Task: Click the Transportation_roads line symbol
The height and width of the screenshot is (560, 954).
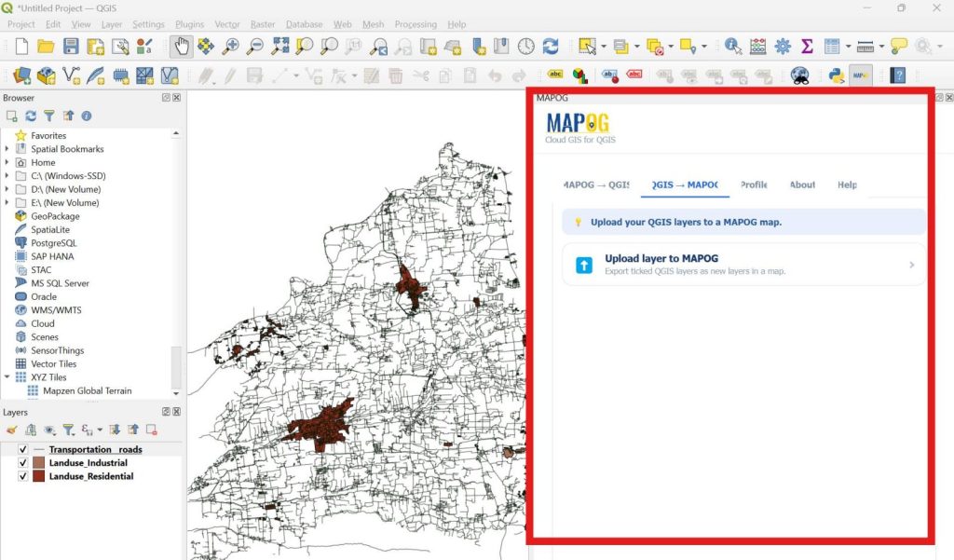Action: (x=39, y=449)
